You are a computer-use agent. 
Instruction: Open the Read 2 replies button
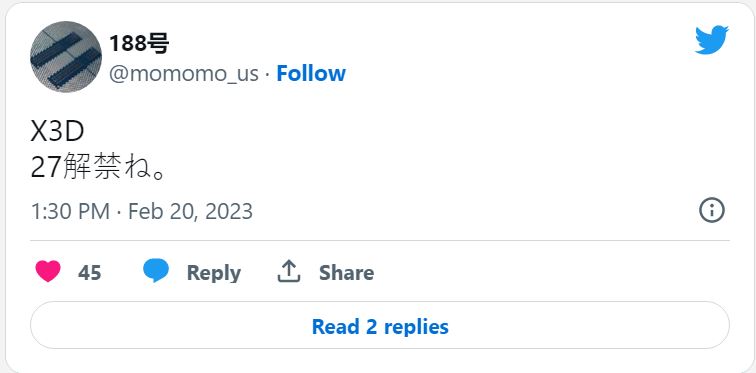380,325
